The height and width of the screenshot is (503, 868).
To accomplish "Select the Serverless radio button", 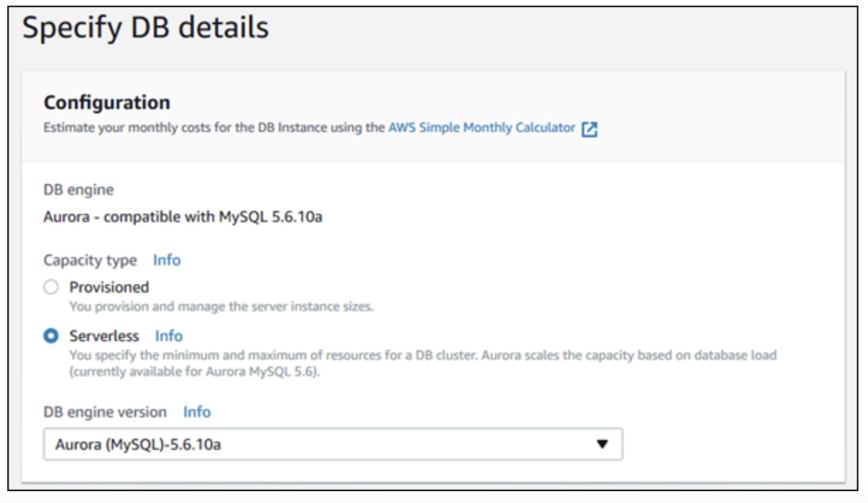I will 51,336.
